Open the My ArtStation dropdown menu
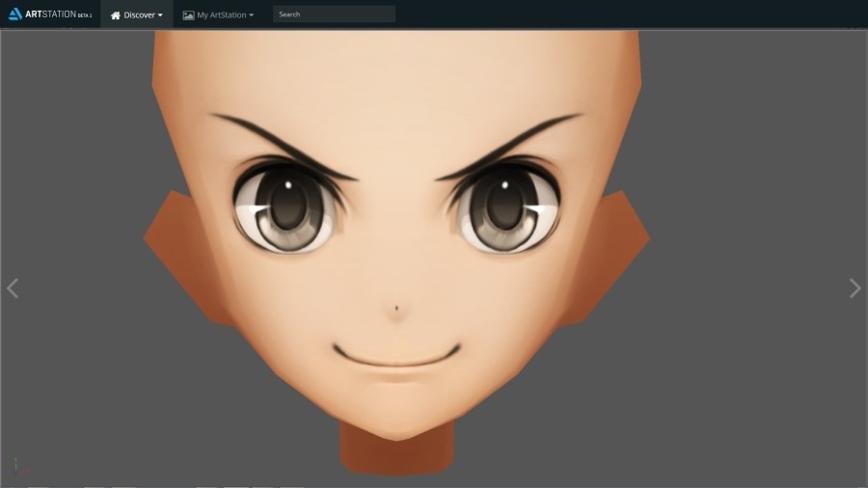Screen dimensions: 868x488 pyautogui.click(x=218, y=14)
